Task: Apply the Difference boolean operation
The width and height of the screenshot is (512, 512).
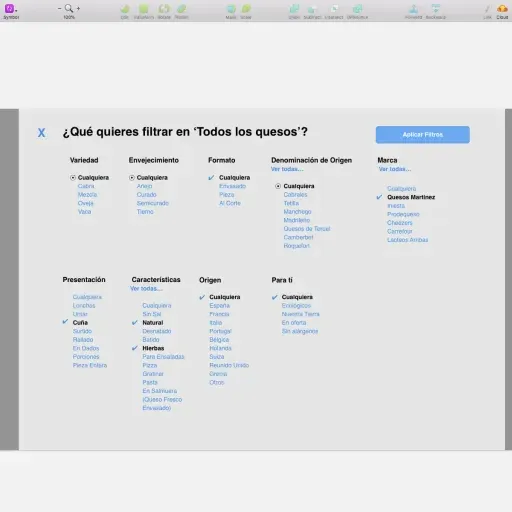Action: coord(357,9)
